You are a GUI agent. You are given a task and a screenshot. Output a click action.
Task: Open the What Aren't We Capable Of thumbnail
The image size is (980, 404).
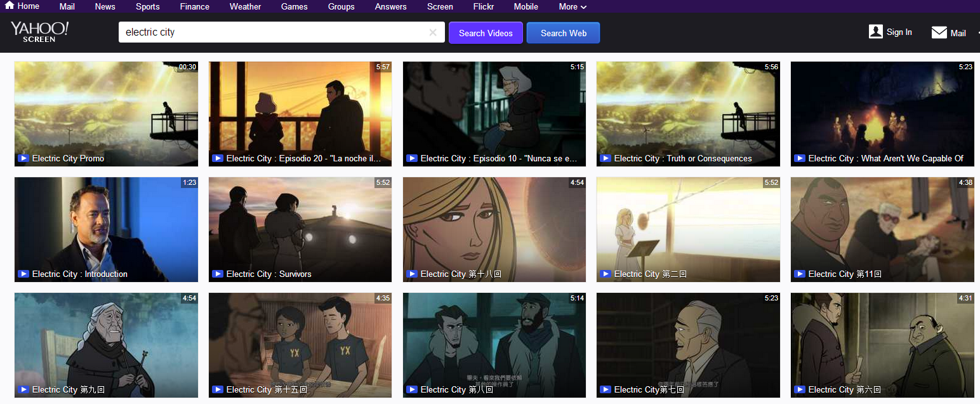(x=882, y=114)
